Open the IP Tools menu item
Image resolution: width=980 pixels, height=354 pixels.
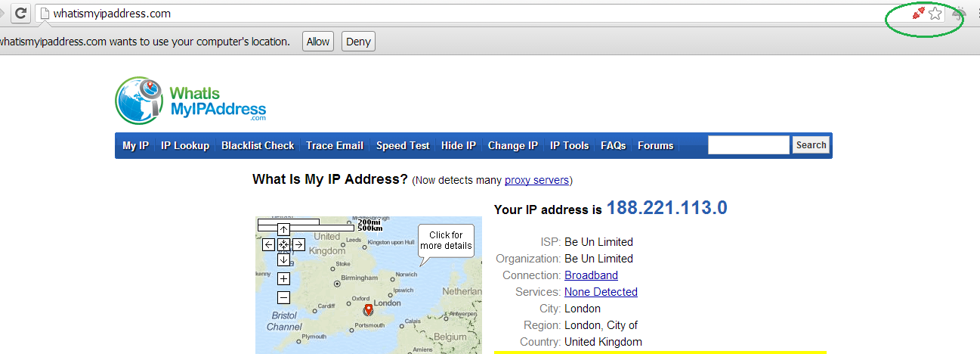coord(569,145)
